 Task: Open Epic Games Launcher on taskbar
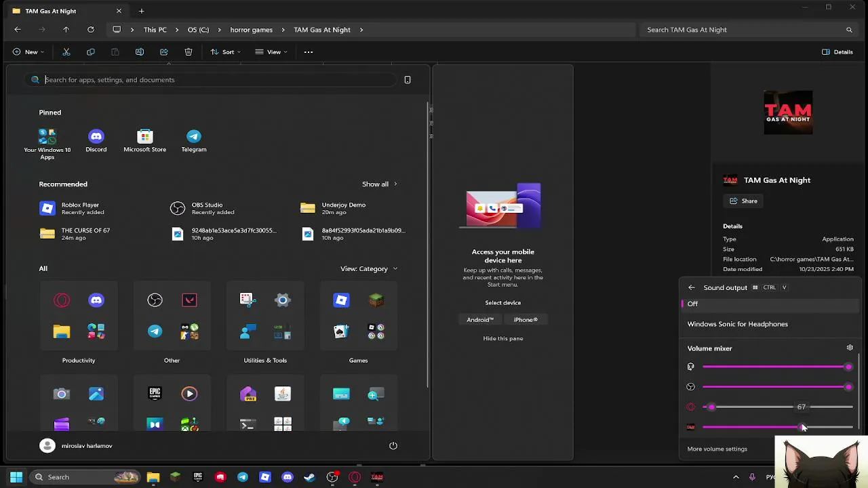point(197,477)
